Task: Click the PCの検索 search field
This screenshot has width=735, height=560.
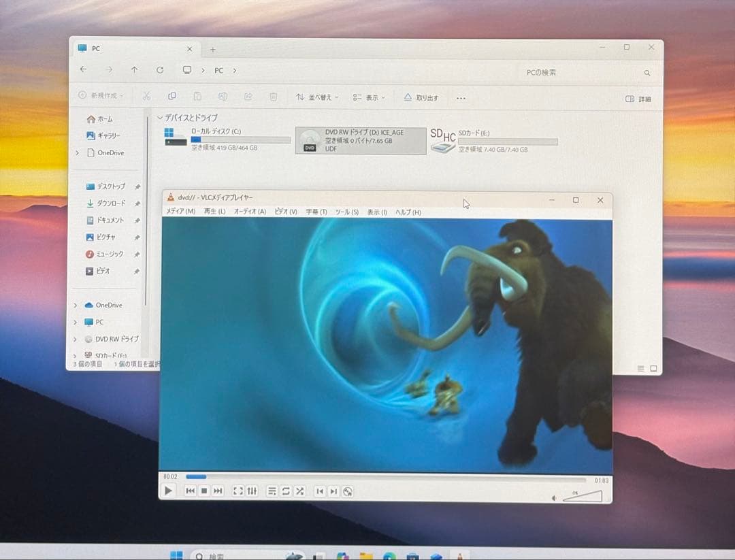Action: [578, 72]
